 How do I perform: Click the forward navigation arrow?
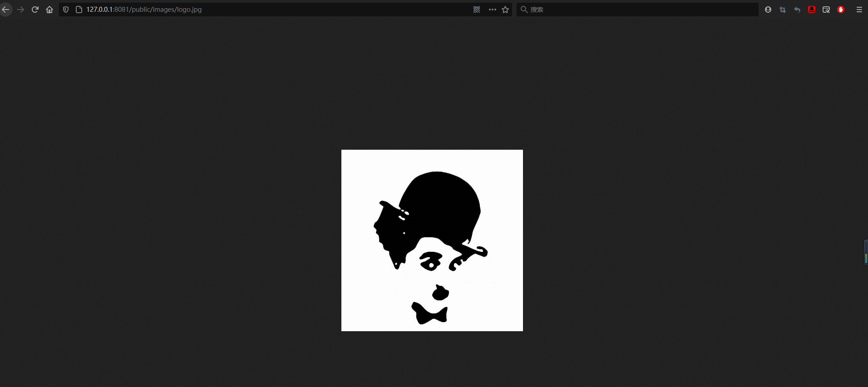coord(20,10)
